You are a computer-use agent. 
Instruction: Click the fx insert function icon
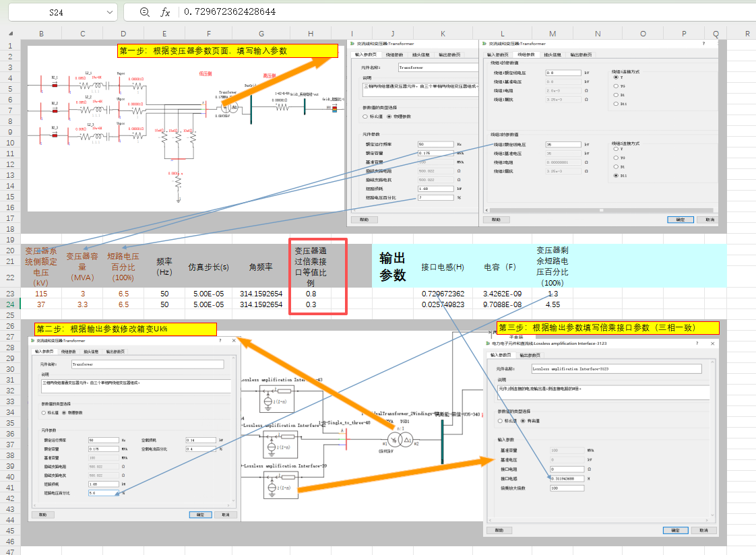click(165, 12)
